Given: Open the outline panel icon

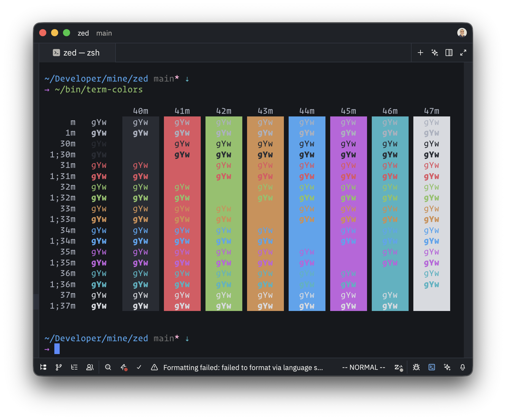Looking at the screenshot, I should coord(74,367).
